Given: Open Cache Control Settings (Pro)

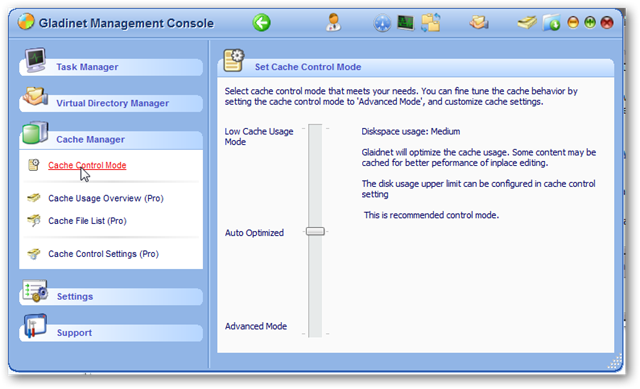Looking at the screenshot, I should 103,254.
